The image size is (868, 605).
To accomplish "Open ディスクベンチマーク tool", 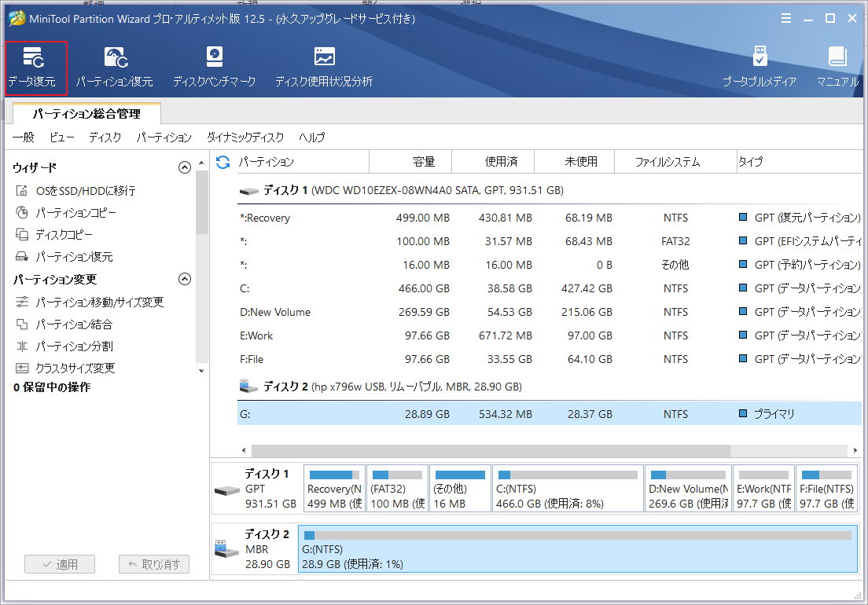I will click(214, 68).
